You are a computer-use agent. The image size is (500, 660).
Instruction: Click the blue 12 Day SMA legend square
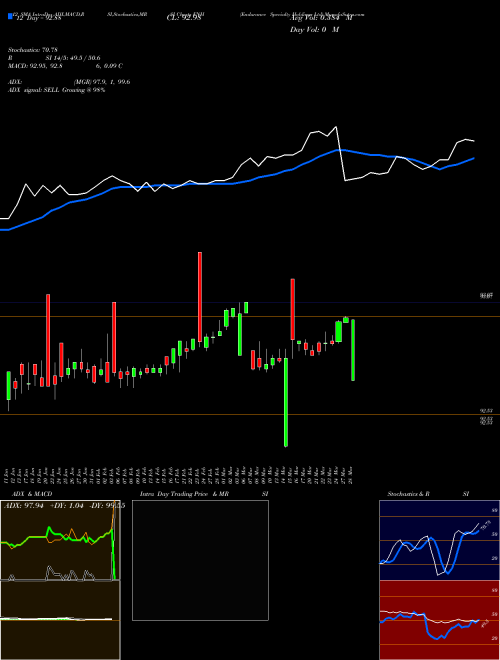tap(10, 17)
